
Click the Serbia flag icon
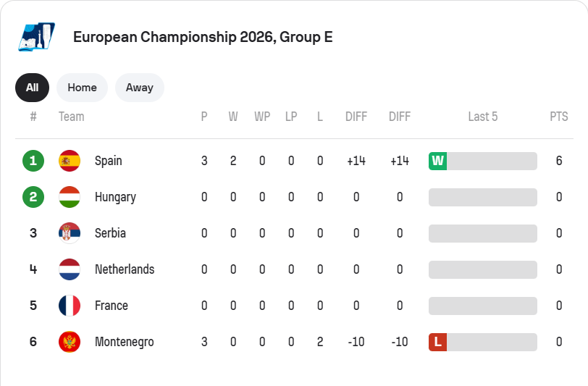[70, 233]
